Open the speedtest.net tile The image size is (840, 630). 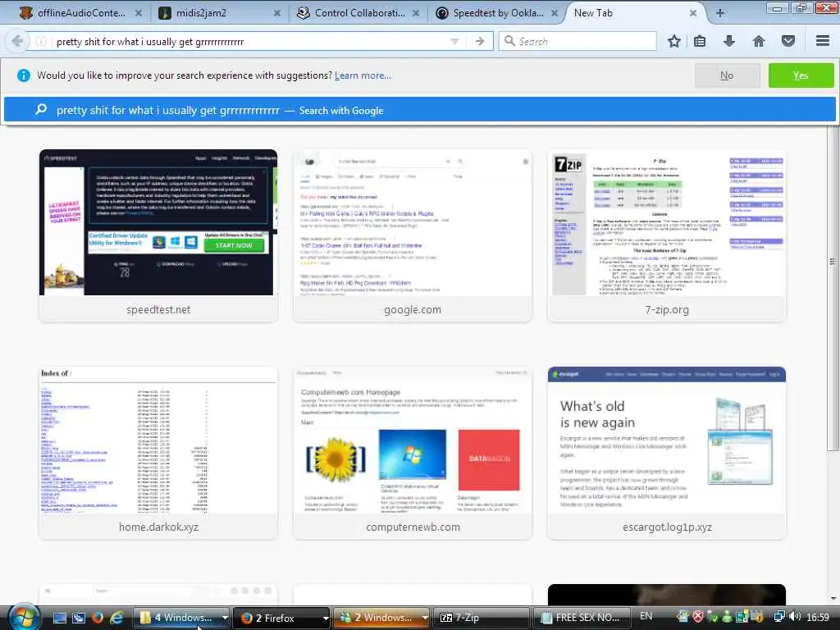tap(158, 235)
